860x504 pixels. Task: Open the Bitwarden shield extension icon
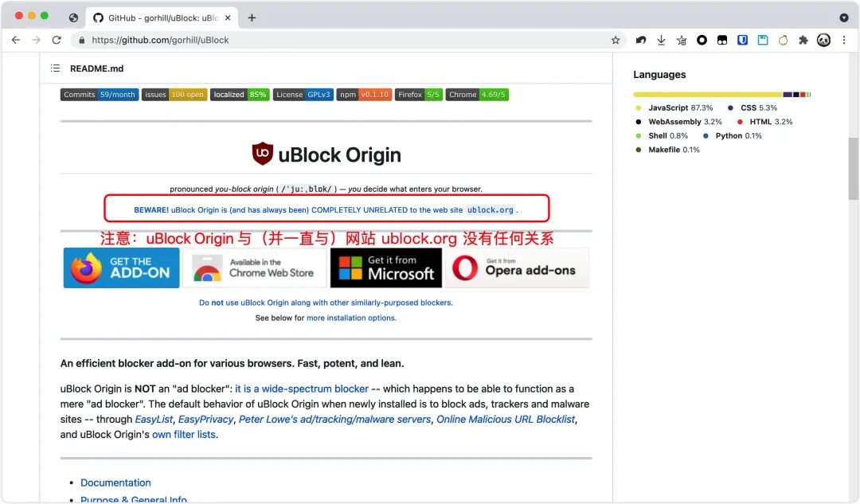742,40
